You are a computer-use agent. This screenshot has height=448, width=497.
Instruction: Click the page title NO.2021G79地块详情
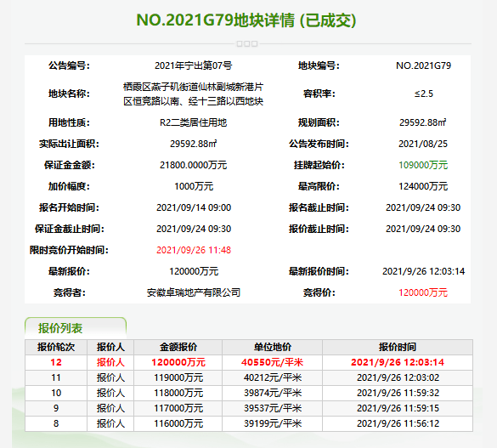[x=216, y=20]
